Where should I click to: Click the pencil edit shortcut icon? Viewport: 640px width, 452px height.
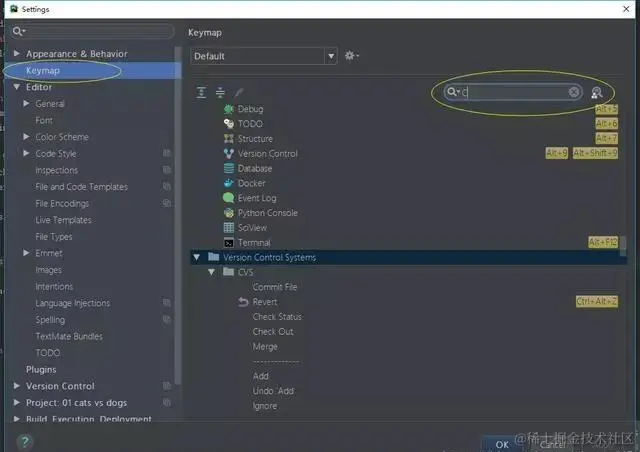[239, 92]
